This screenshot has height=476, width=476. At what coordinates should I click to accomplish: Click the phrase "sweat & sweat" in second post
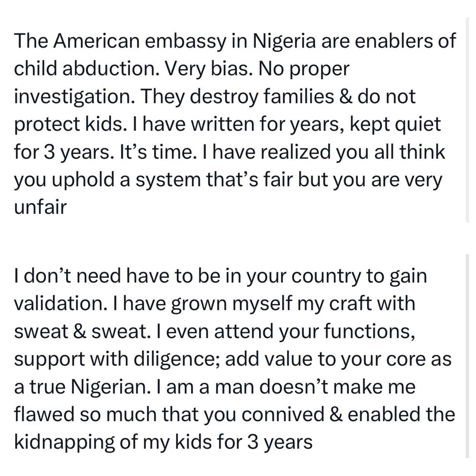point(79,331)
